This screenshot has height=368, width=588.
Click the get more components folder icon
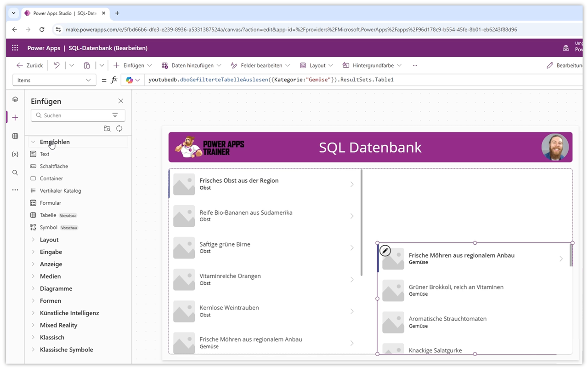coord(107,129)
